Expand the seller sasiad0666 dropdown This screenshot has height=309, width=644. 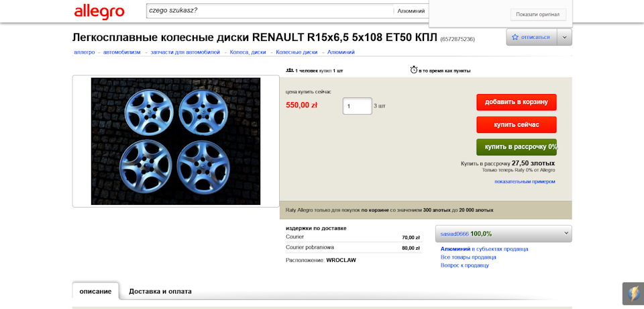(503, 233)
